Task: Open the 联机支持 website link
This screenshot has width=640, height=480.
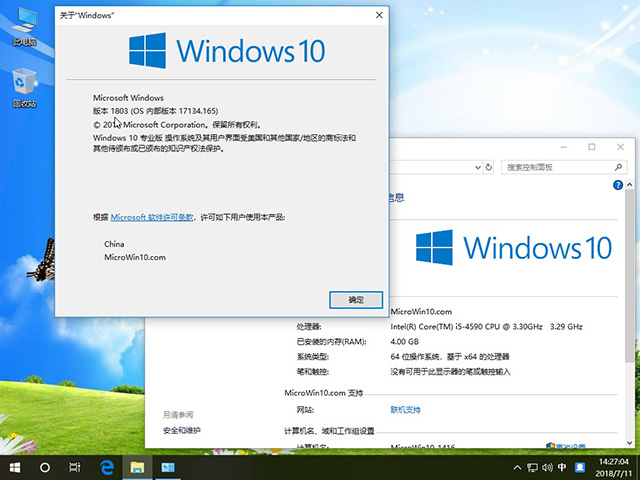Action: (405, 410)
